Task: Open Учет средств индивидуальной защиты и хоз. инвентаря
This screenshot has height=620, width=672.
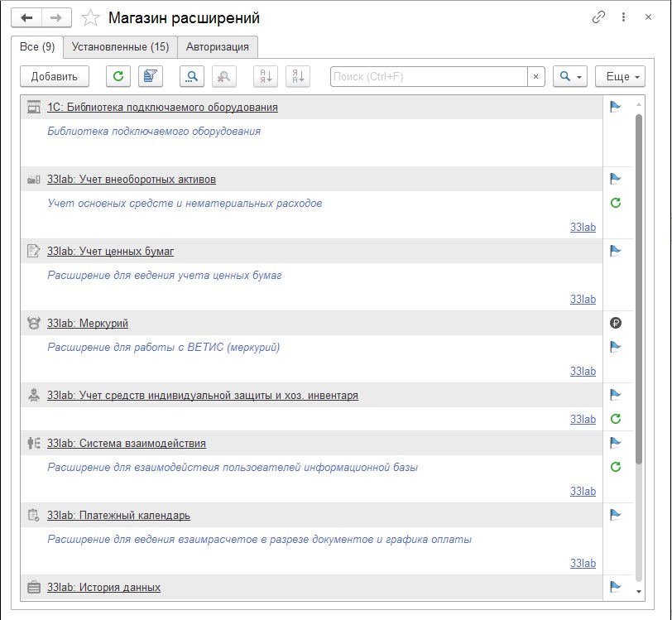Action: click(202, 396)
